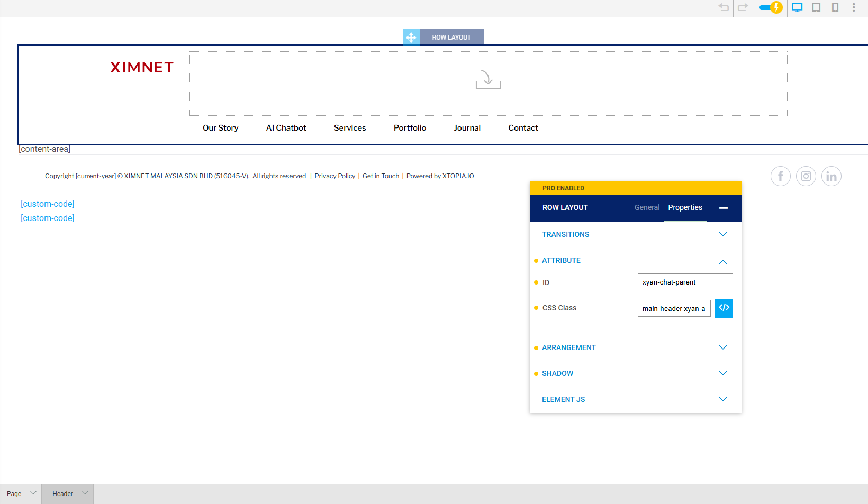Switch to tablet preview mode
This screenshot has width=868, height=504.
coord(816,7)
